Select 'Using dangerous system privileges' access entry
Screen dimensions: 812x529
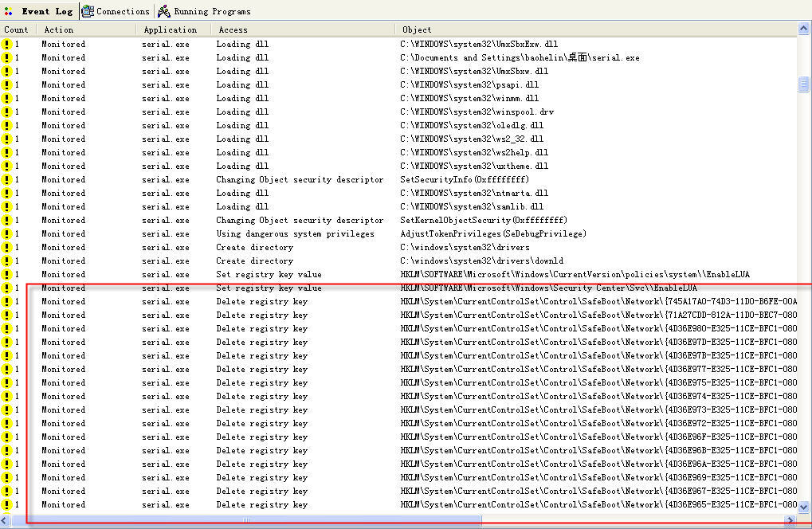pyautogui.click(x=295, y=233)
